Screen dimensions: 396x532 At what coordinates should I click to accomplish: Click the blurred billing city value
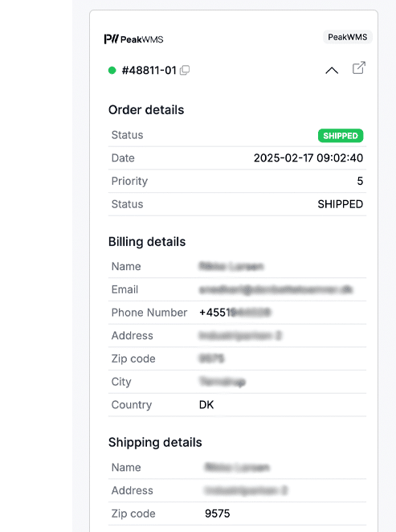coord(222,382)
